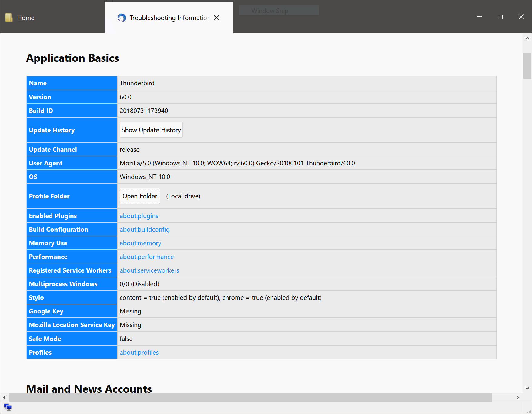The image size is (532, 414).
Task: Click the horizontal scrollbar left arrow
Action: [5, 397]
